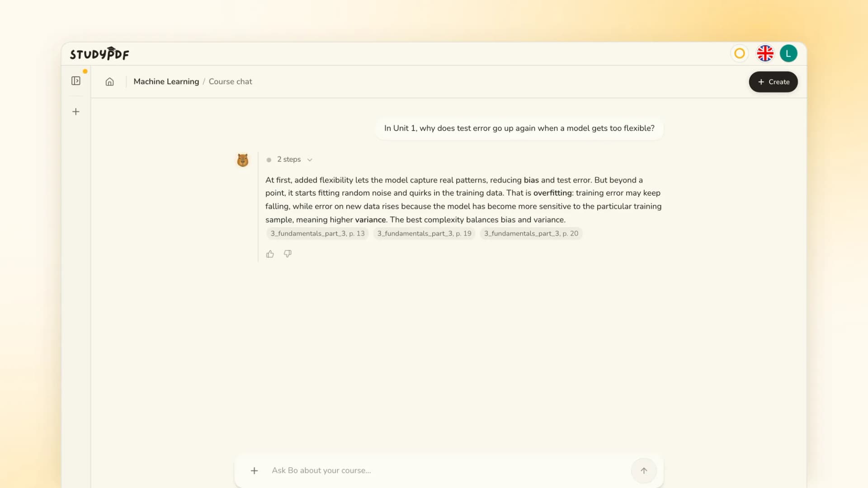Open the user profile avatar L
This screenshot has height=488, width=868.
(788, 53)
